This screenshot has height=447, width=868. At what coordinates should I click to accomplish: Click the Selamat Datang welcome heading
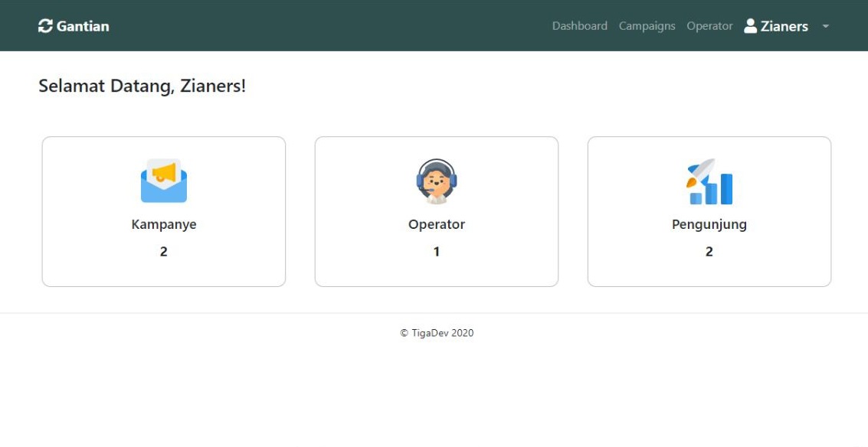(x=142, y=86)
